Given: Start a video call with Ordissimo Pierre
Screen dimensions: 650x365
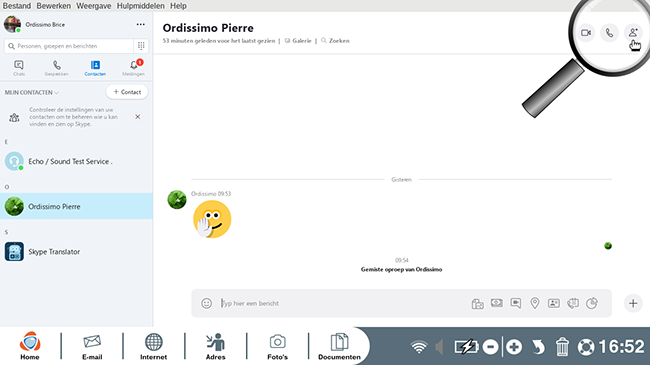Looking at the screenshot, I should (x=586, y=33).
